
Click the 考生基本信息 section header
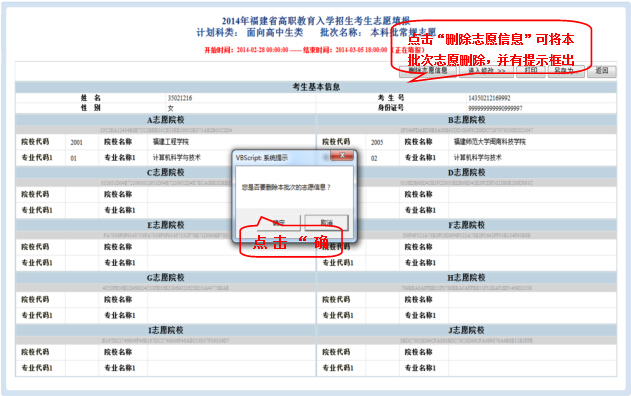coord(316,87)
